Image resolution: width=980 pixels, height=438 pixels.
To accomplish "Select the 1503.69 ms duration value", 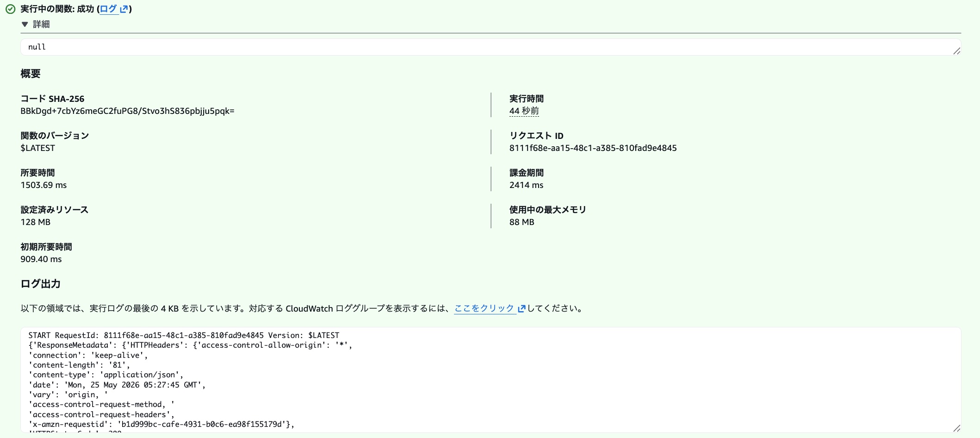I will (x=43, y=185).
